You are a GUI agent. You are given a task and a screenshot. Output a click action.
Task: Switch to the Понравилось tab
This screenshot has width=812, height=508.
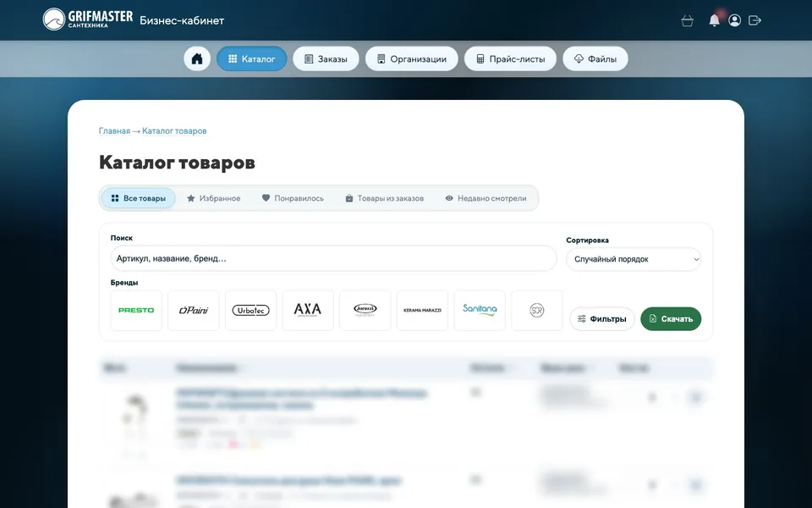(293, 198)
